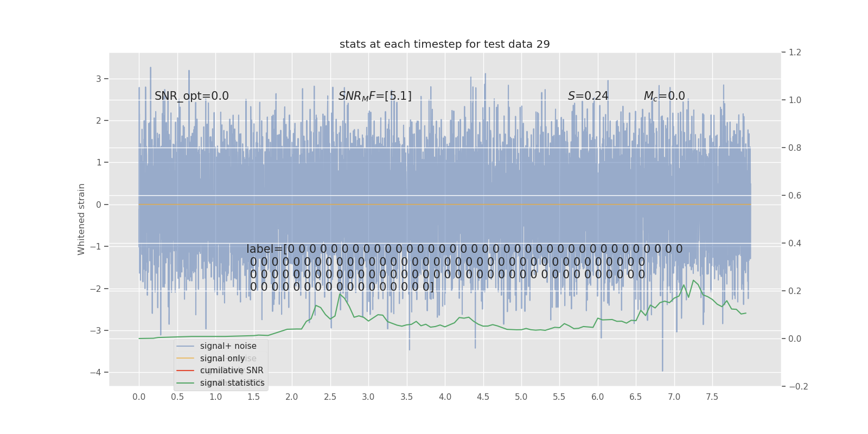Click the SNR_MF=[5.1] annotation text
The height and width of the screenshot is (434, 868).
coord(375,96)
